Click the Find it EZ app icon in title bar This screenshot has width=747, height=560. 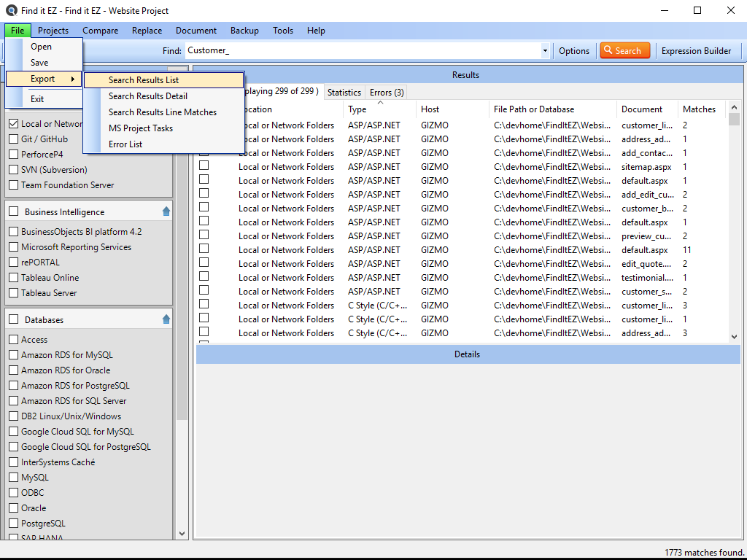pos(12,10)
